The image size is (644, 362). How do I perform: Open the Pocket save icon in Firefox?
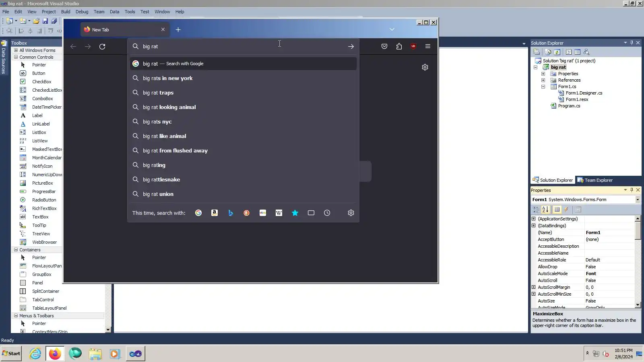pos(384,46)
